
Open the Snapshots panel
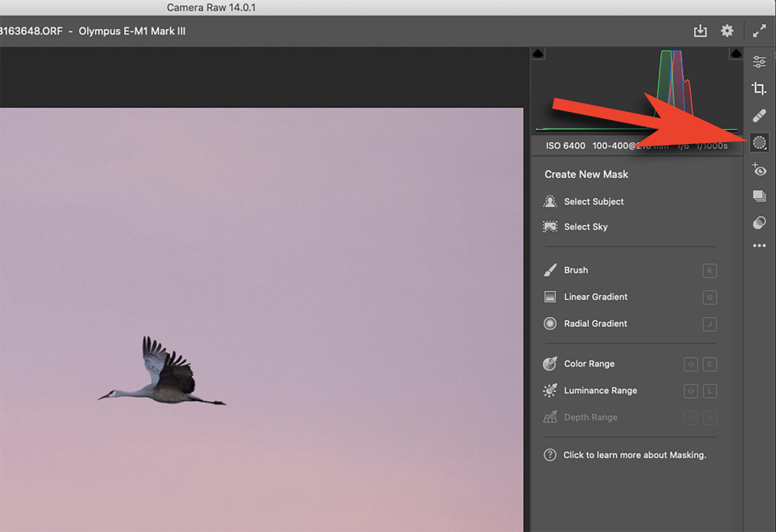point(759,196)
